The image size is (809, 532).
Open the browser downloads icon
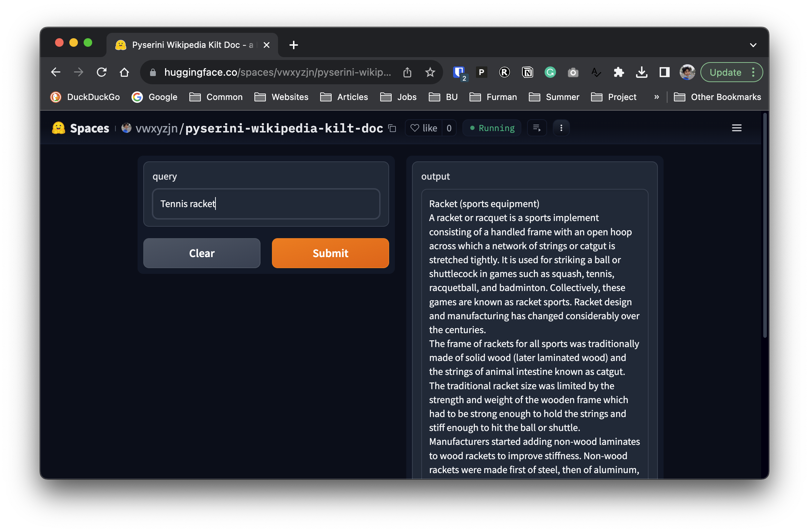click(x=642, y=72)
